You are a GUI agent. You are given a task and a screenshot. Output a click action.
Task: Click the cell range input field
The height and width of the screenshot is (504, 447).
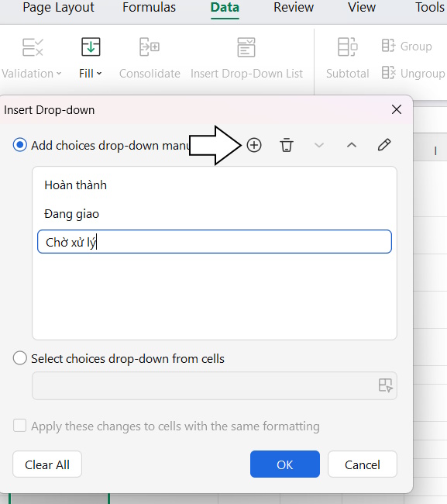point(214,385)
